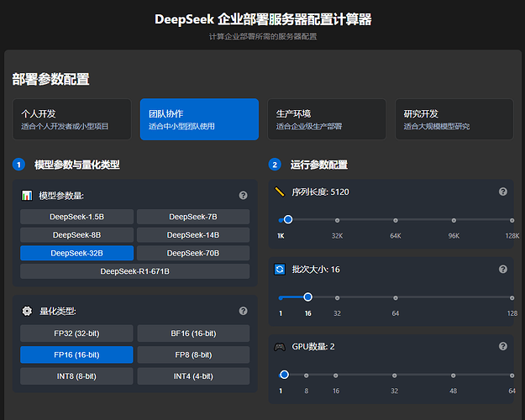This screenshot has height=420, width=525.
Task: Click the ruler icon beside 序列长度
Action: pos(280,192)
